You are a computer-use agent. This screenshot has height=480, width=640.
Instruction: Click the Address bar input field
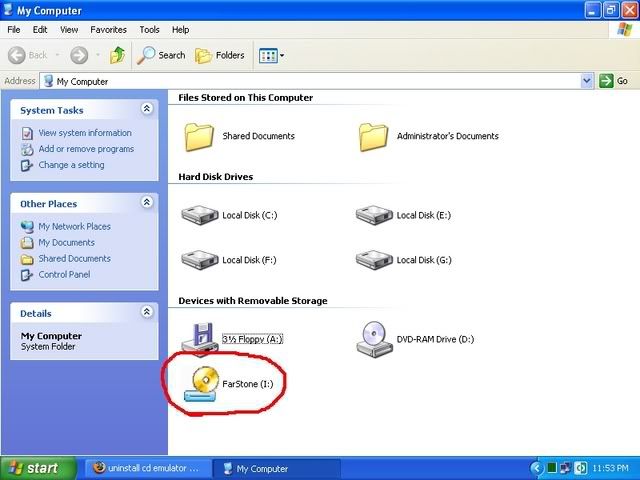317,81
